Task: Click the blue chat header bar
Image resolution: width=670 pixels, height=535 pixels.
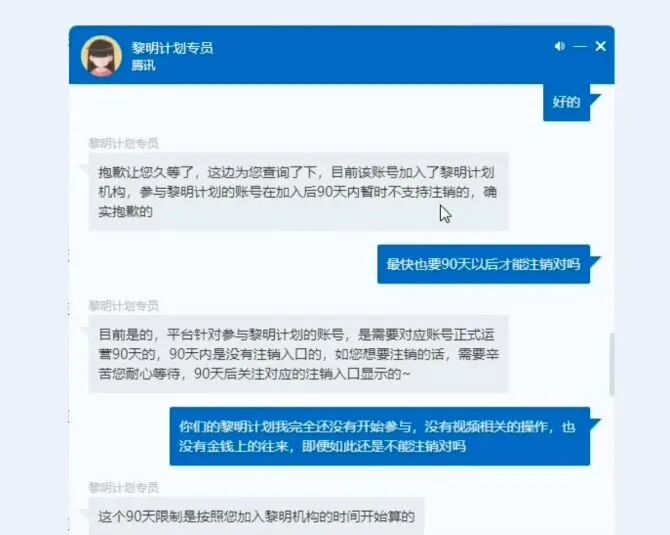Action: point(341,55)
